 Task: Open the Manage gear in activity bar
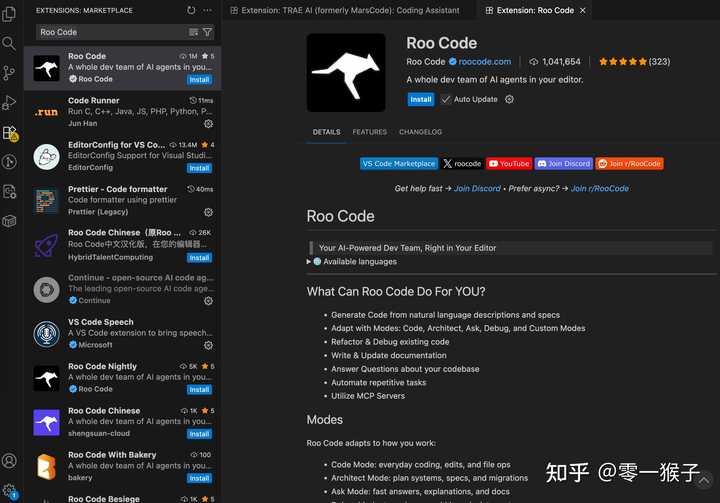click(9, 491)
